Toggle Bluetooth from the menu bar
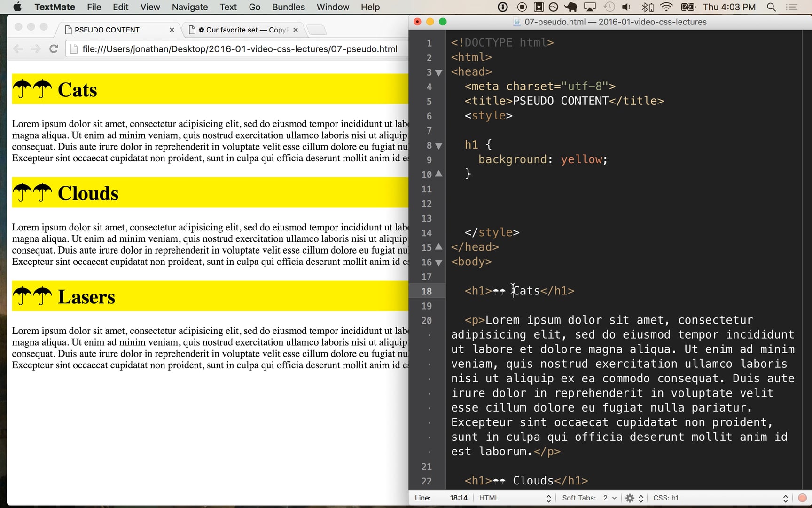Screen dimensions: 812x508 tap(646, 7)
